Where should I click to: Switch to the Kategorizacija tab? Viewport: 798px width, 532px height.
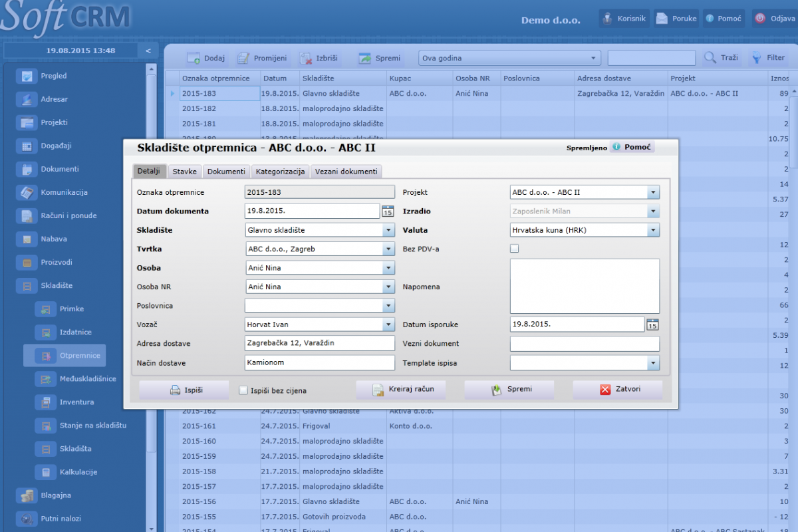[280, 171]
